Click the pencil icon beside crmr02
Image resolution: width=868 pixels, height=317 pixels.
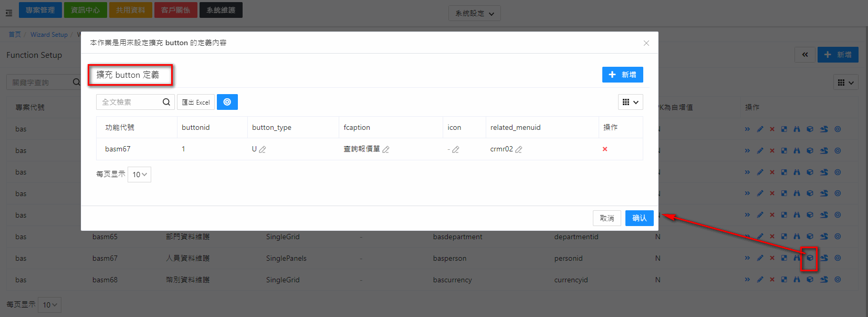519,149
